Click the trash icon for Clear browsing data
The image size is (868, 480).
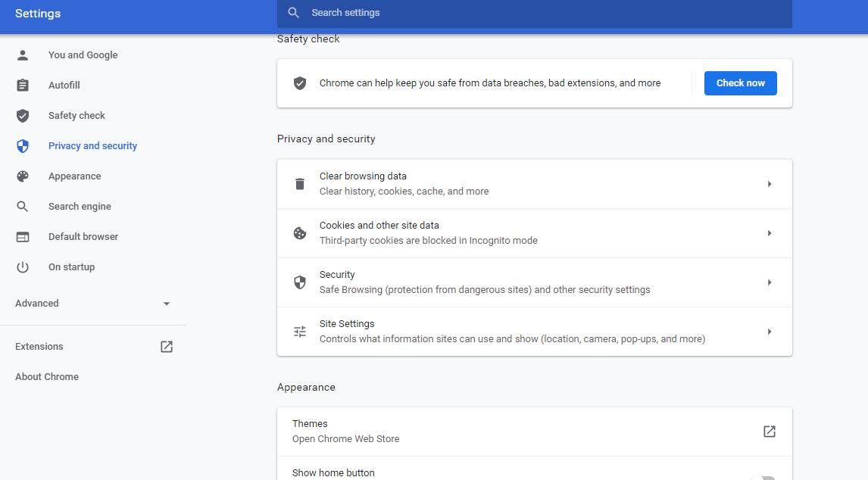click(300, 183)
